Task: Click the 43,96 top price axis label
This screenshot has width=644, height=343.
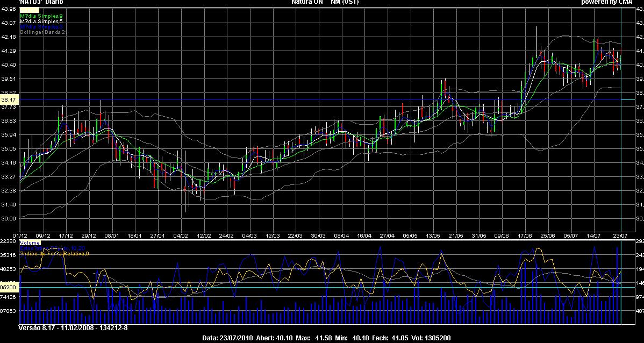Action: (9, 9)
